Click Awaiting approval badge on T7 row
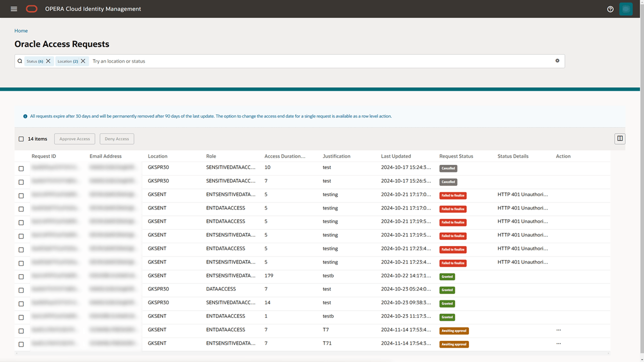Screen dimensions: 644x362 coord(454,331)
